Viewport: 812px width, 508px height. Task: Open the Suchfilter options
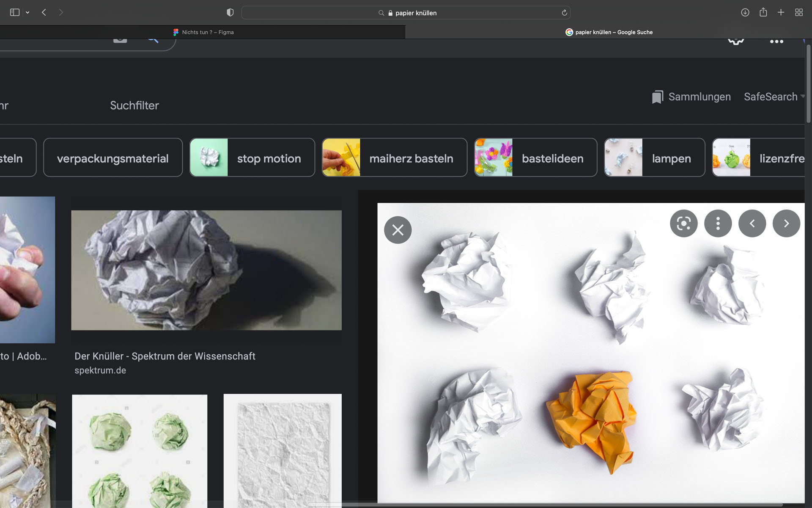(x=134, y=105)
